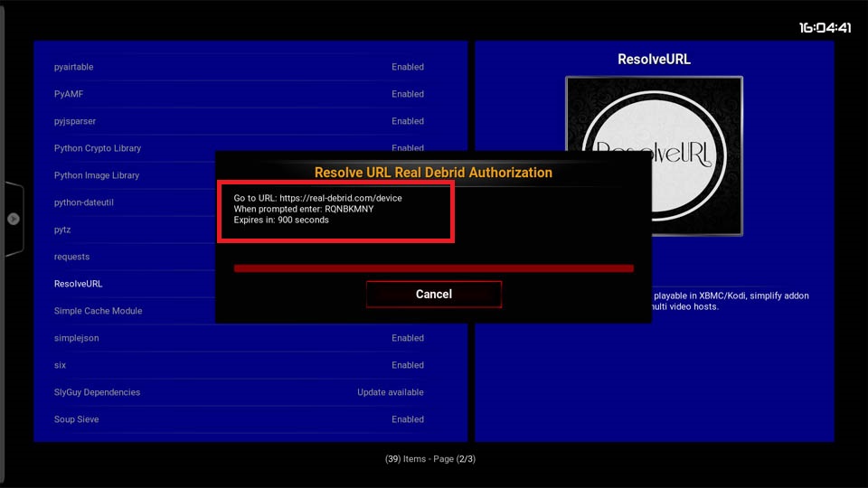Click the red authorization progress bar

pos(433,268)
